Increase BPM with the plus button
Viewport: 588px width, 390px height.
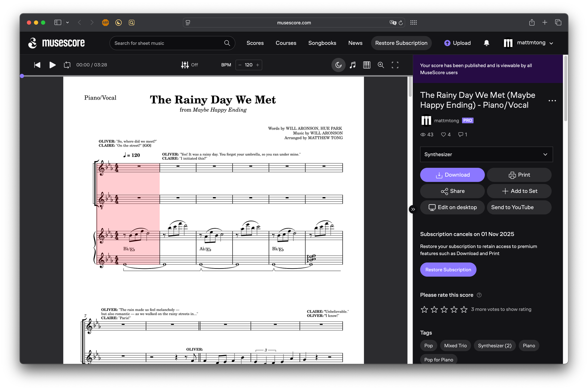[258, 65]
